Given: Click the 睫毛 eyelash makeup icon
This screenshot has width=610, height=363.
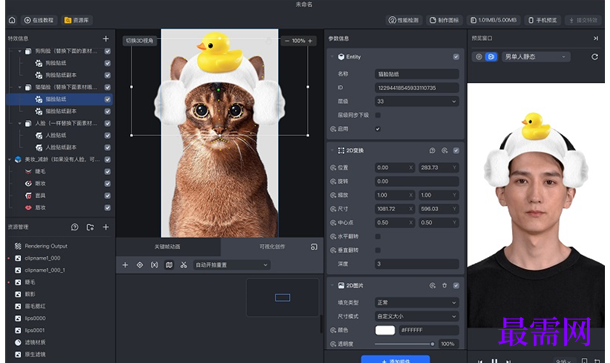Looking at the screenshot, I should pos(28,171).
